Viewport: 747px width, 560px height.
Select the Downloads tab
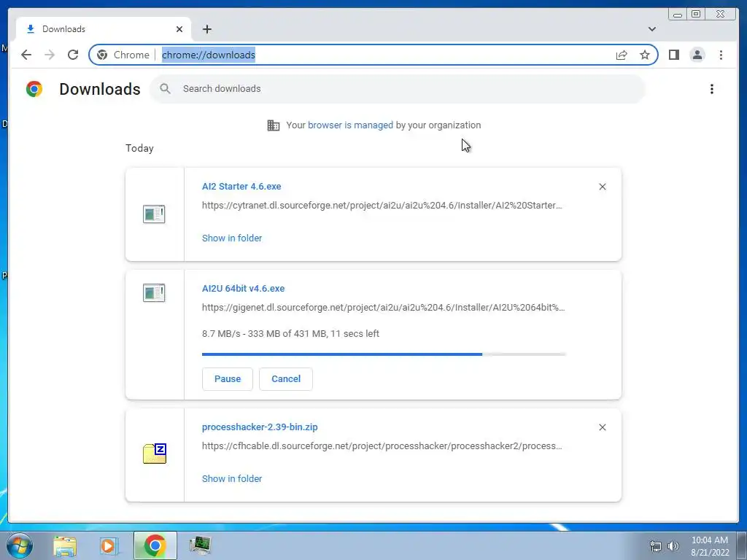(x=104, y=29)
